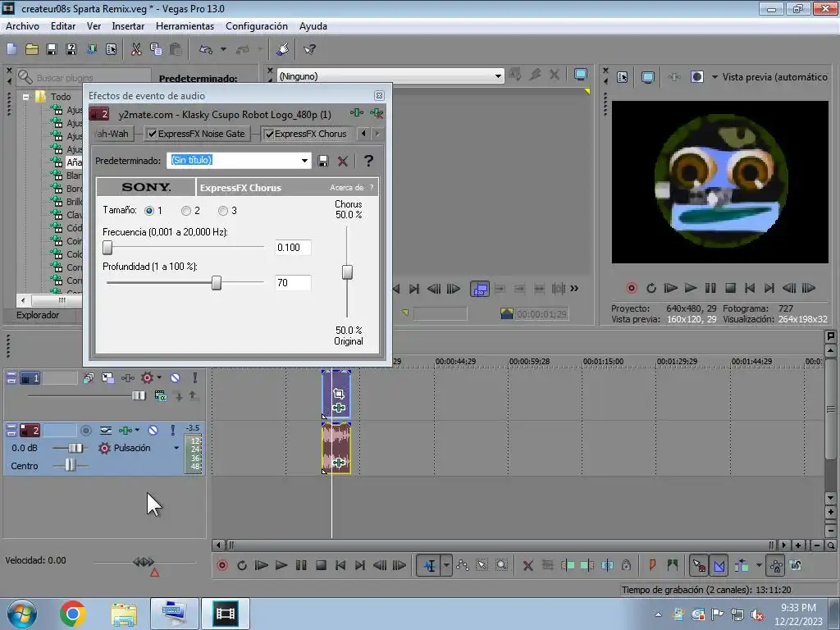Click the Chorus/Original mix vertical slider
840x630 pixels.
point(347,272)
